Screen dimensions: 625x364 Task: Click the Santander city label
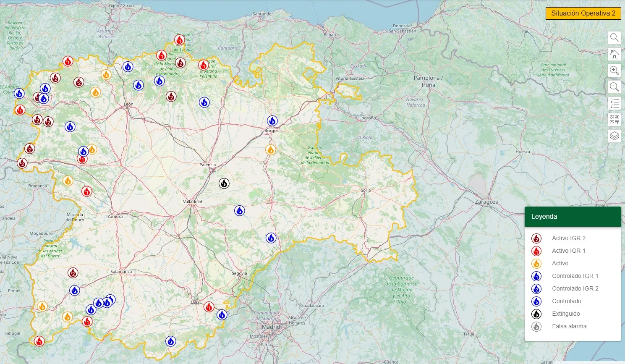(263, 14)
